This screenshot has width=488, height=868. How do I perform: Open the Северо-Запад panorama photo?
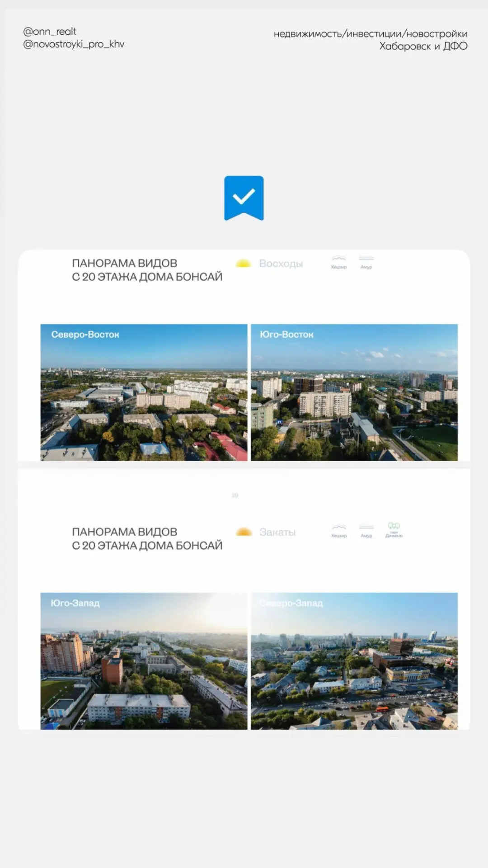click(354, 661)
